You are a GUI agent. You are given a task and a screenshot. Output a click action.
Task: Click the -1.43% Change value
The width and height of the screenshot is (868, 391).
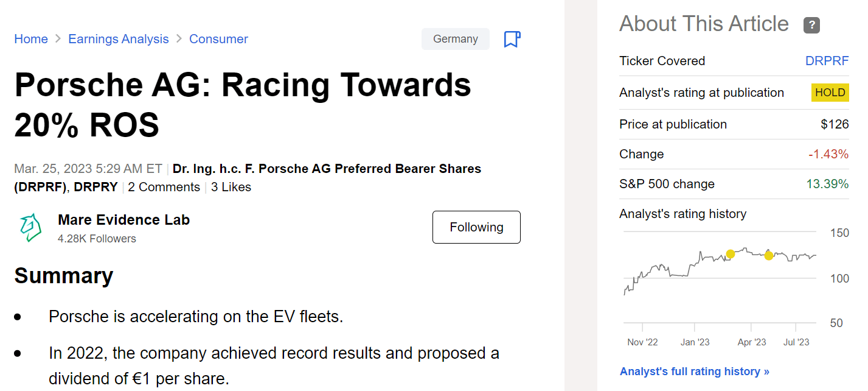828,154
